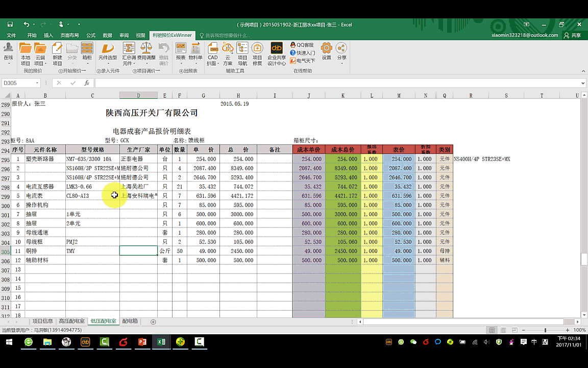Select column G header
The height and width of the screenshot is (368, 588).
click(x=203, y=96)
